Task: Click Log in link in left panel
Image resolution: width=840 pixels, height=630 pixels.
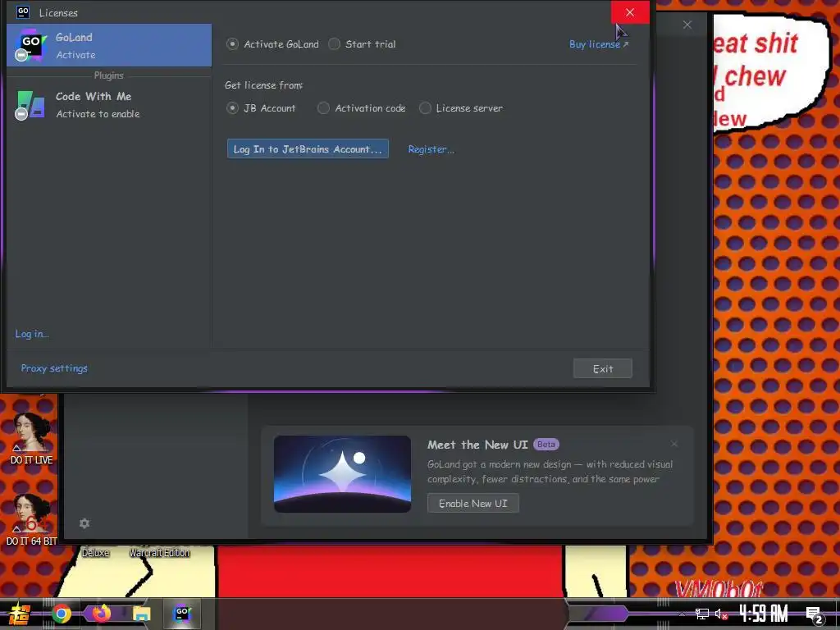Action: coord(32,334)
